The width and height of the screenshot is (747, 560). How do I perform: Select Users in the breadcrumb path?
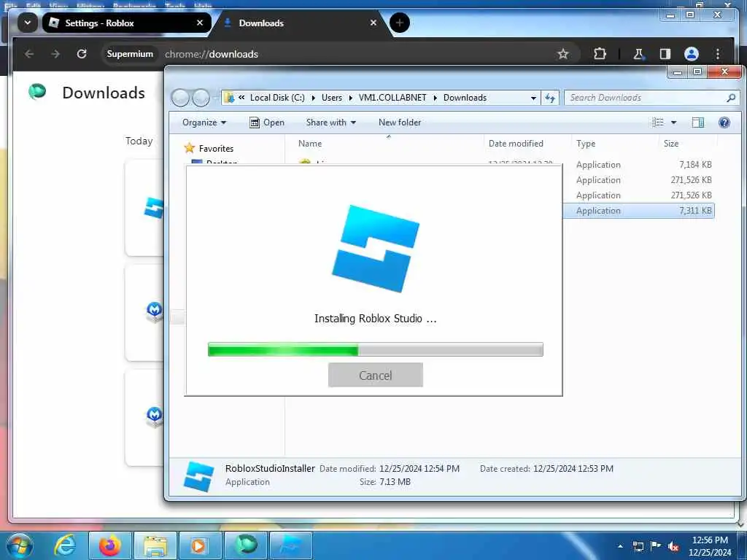tap(332, 98)
